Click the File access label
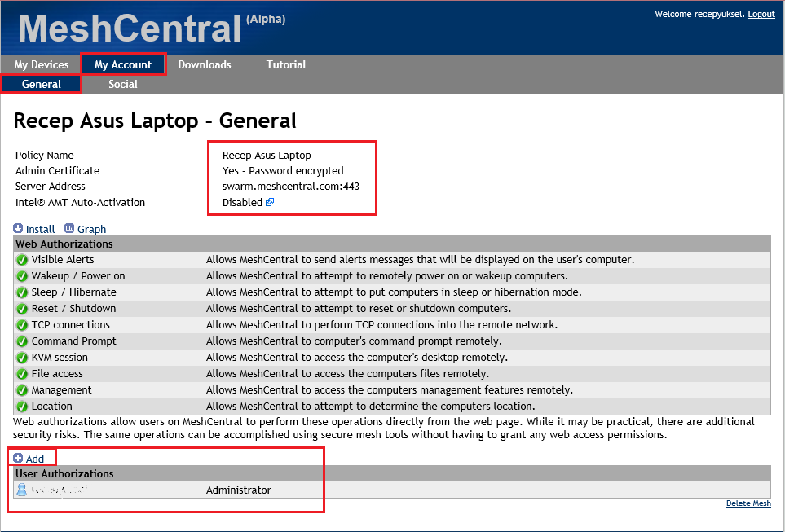 click(57, 373)
